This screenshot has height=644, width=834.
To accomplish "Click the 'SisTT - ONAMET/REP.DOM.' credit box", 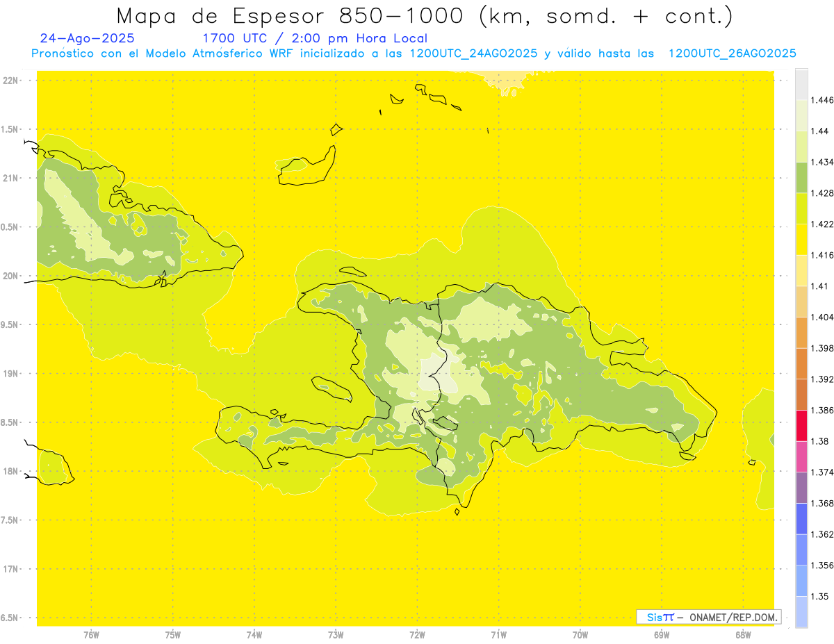I will click(709, 617).
